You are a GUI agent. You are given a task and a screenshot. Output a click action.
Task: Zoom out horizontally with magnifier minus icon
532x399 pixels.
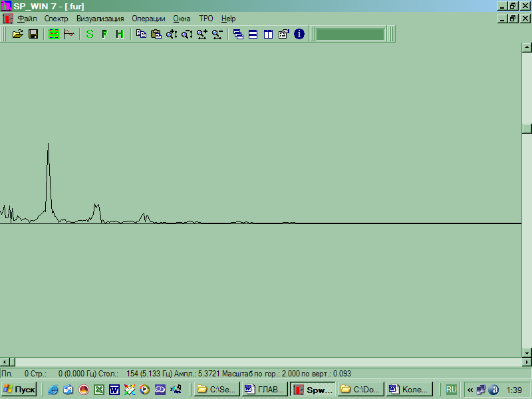coord(217,34)
